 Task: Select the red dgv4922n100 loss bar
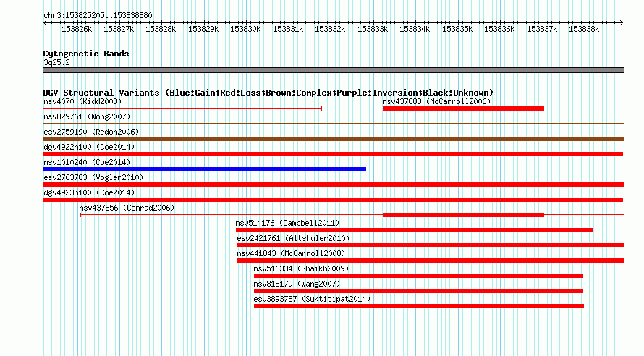coord(333,154)
